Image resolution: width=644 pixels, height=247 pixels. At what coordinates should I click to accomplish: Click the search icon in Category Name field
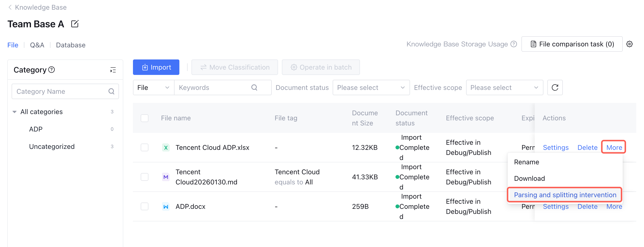[x=111, y=92]
